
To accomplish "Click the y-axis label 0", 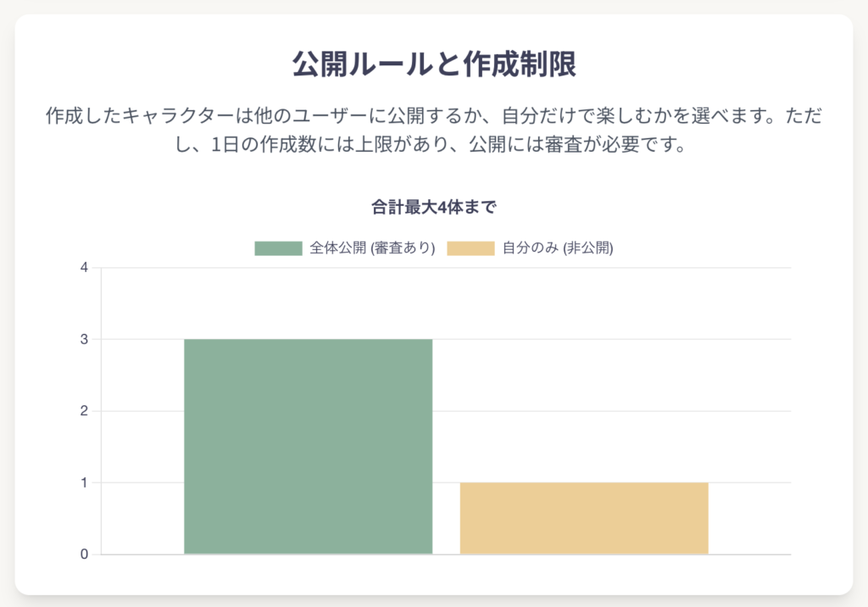I will [x=84, y=554].
